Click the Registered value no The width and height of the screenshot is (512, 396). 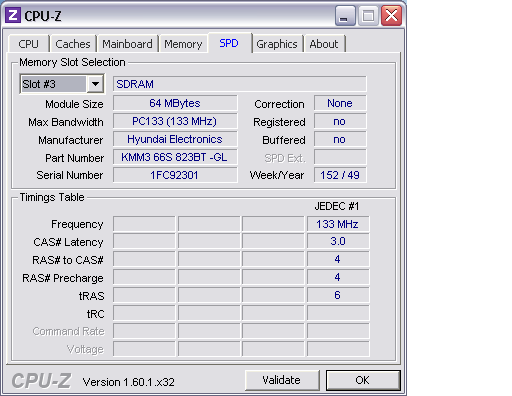(340, 121)
